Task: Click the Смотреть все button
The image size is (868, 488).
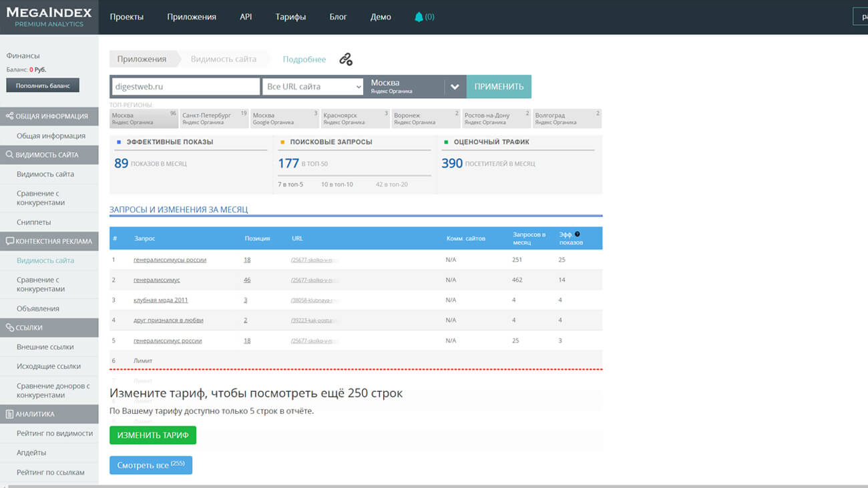Action: point(151,465)
